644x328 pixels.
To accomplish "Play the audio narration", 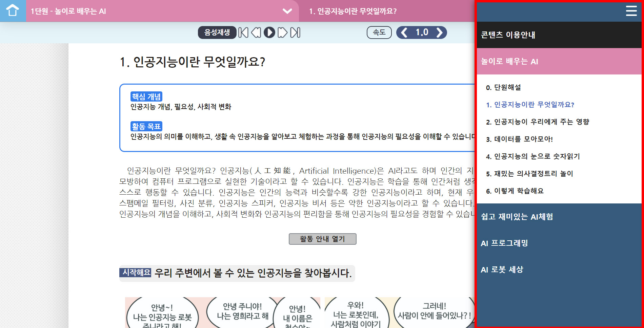I will tap(269, 32).
